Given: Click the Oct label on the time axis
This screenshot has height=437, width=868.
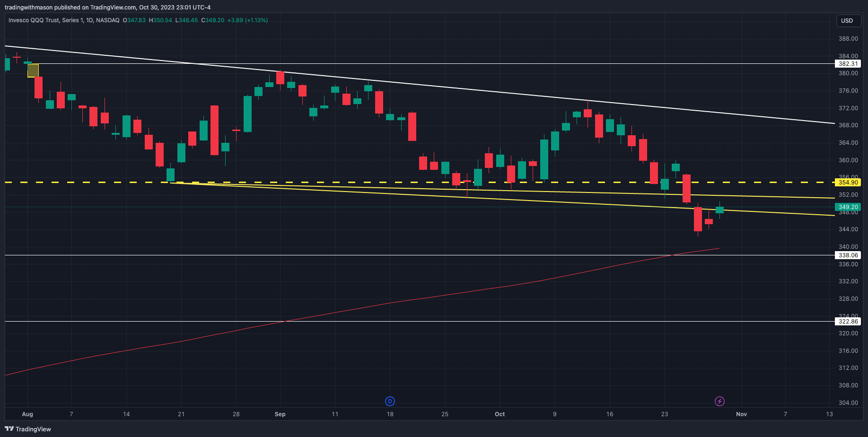Looking at the screenshot, I should tap(500, 414).
